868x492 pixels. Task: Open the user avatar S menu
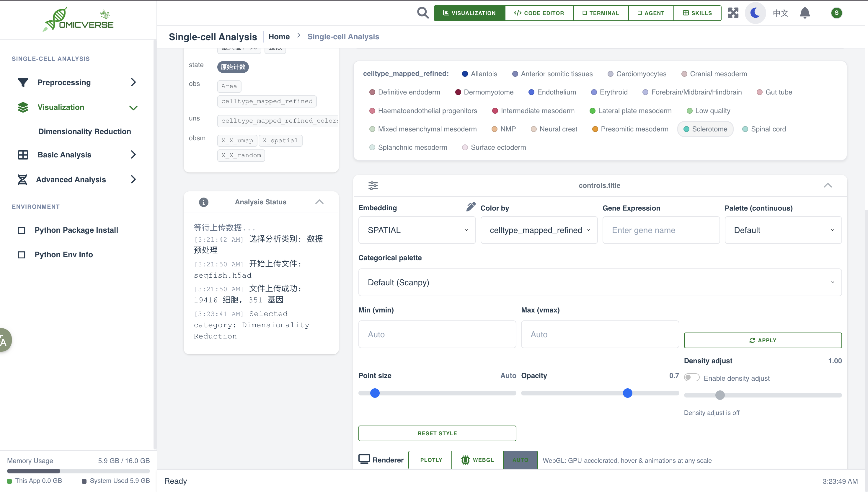point(836,13)
